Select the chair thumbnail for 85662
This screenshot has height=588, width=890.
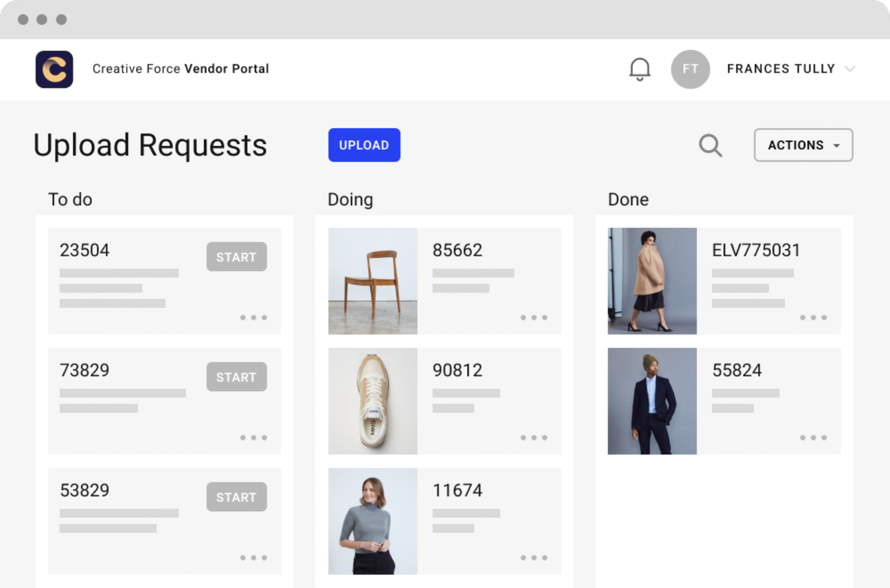(373, 281)
